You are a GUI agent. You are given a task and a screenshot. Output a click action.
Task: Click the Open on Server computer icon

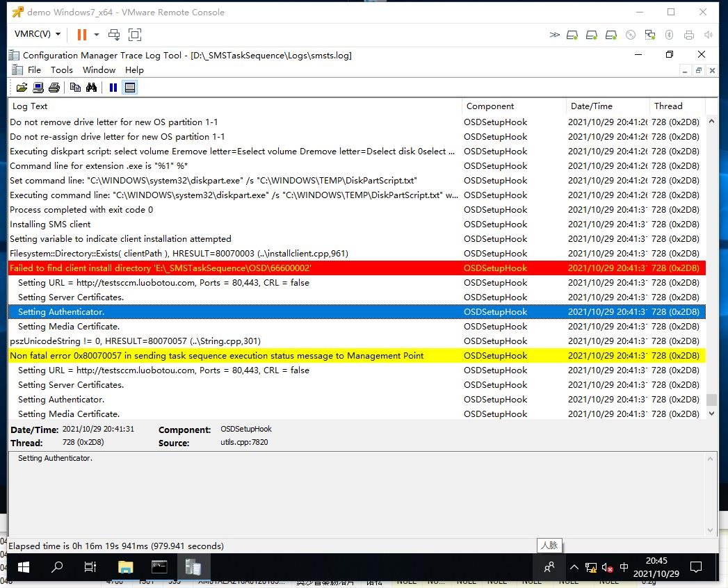pyautogui.click(x=38, y=88)
